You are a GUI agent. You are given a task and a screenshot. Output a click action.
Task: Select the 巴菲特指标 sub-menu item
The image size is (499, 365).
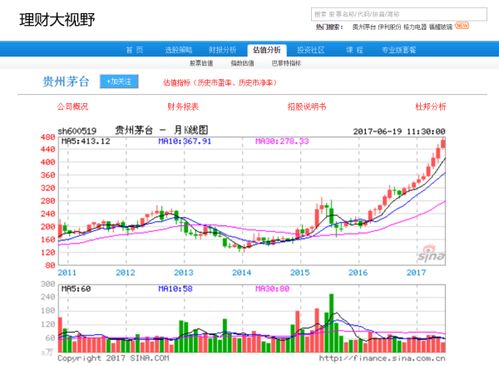point(286,63)
